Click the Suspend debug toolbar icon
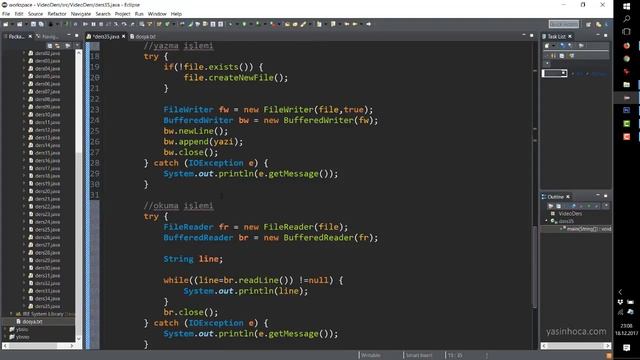The image size is (640, 360). pos(93,24)
